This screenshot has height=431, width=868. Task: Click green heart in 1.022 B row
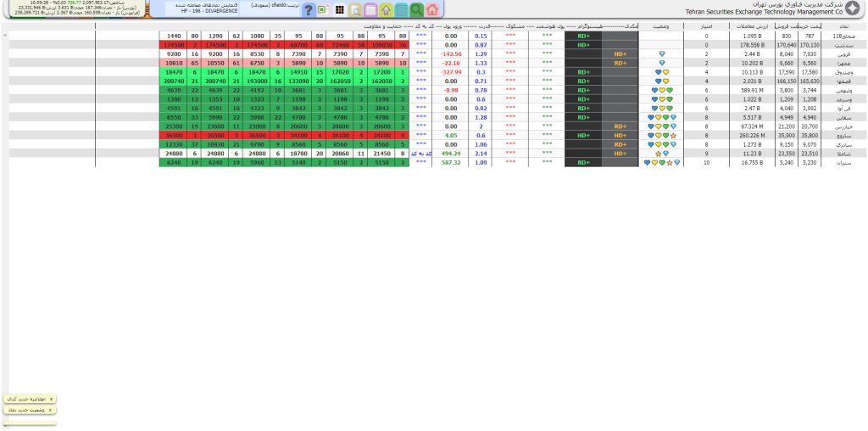tap(670, 99)
